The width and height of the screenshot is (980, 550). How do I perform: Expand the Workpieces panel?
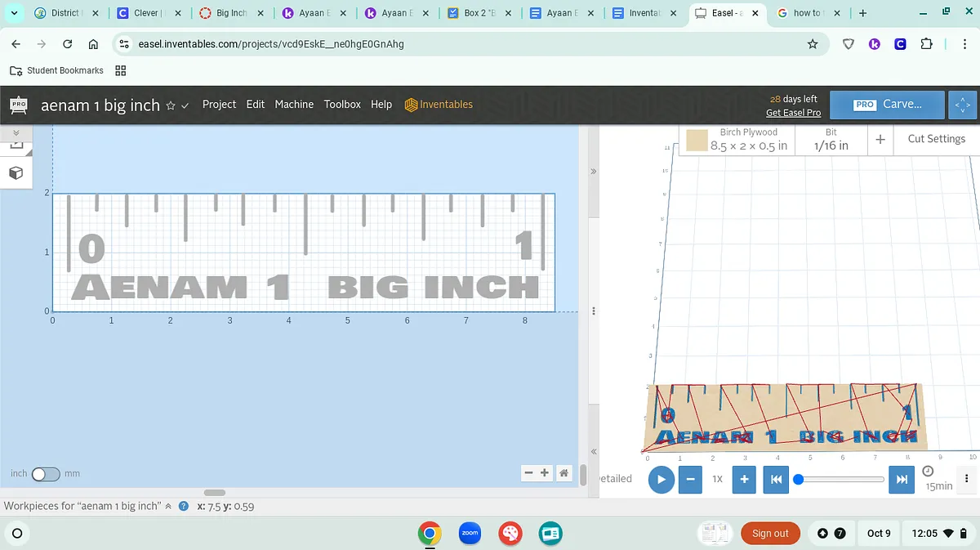click(x=168, y=507)
